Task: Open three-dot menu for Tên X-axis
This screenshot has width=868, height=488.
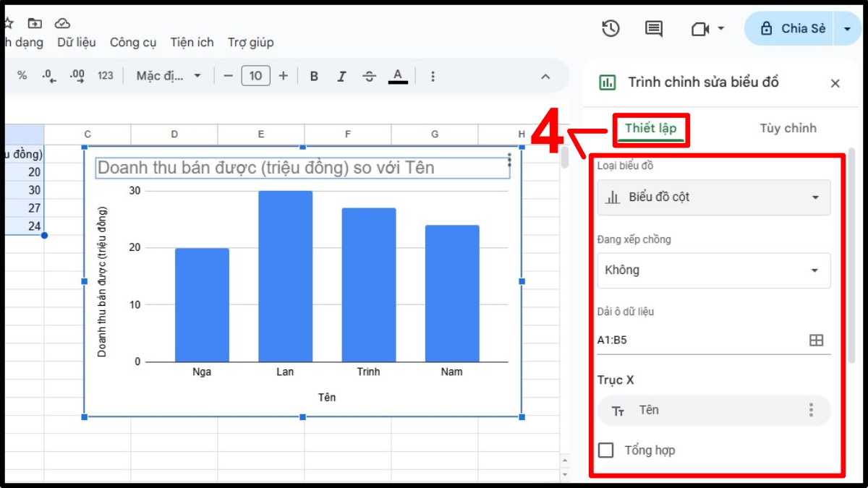Action: tap(811, 411)
